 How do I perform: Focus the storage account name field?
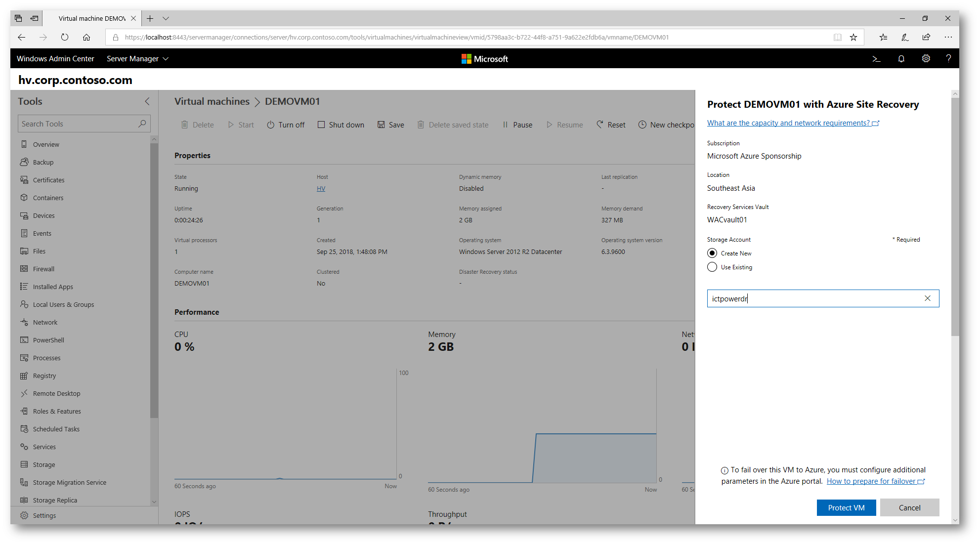pos(823,298)
